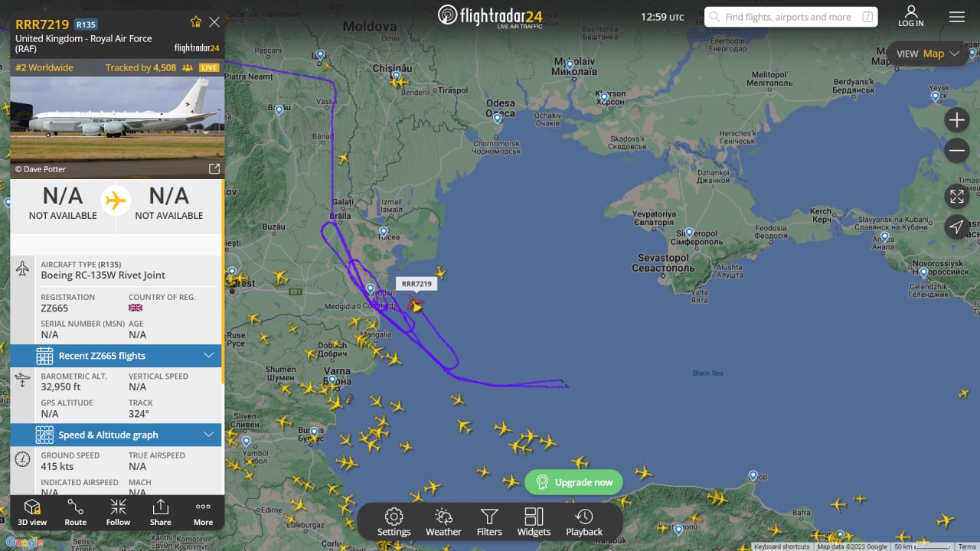Expand the Recent ZZ665 flights section
The height and width of the screenshot is (551, 980).
tap(116, 355)
